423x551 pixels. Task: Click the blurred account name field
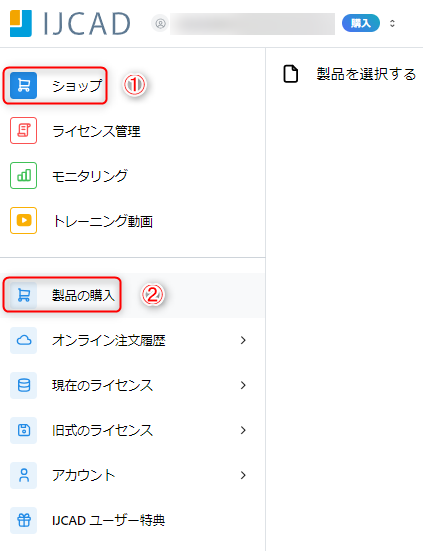click(x=252, y=24)
